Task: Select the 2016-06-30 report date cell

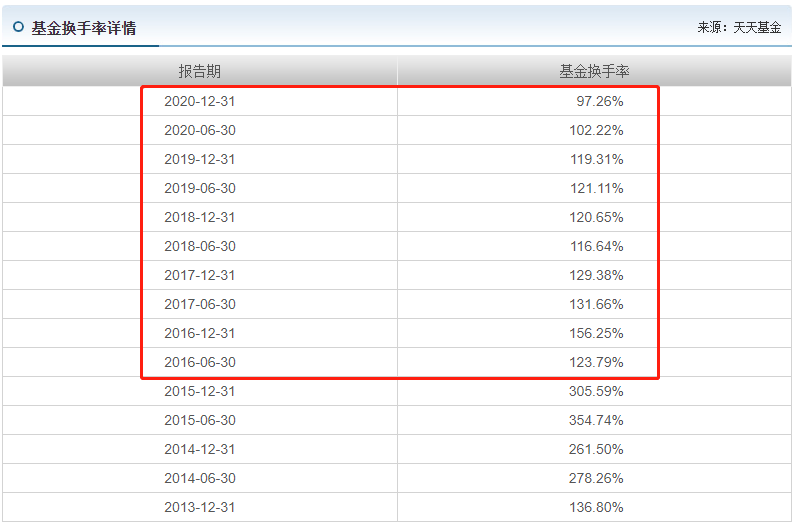Action: tap(200, 361)
